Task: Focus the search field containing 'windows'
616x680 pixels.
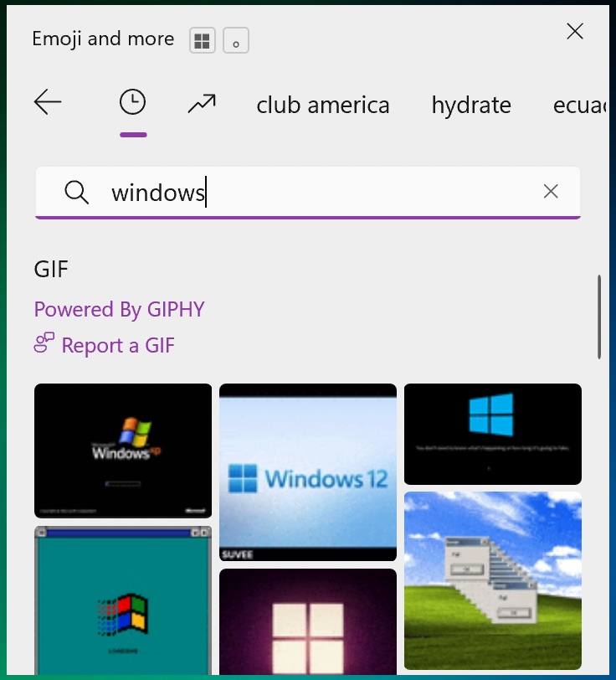Action: tap(308, 192)
